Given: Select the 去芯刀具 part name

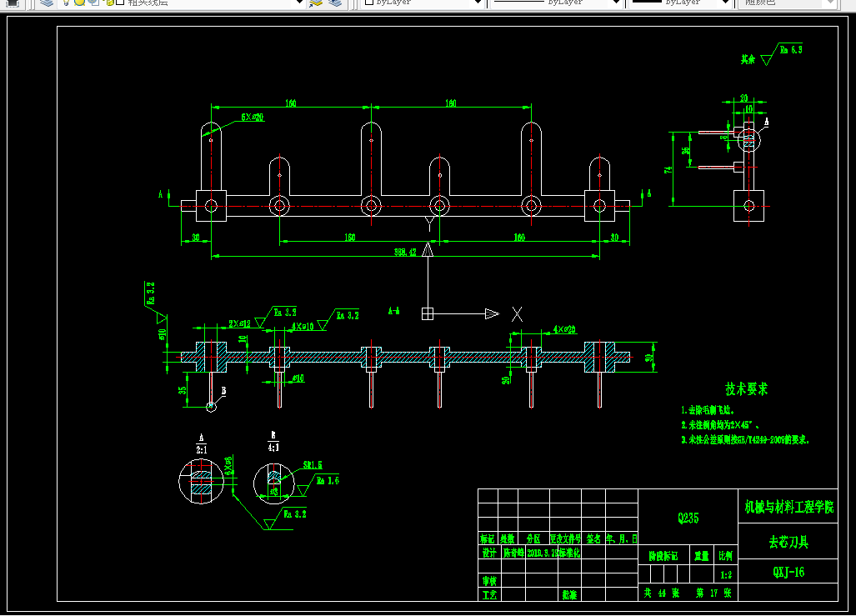Looking at the screenshot, I should 788,543.
